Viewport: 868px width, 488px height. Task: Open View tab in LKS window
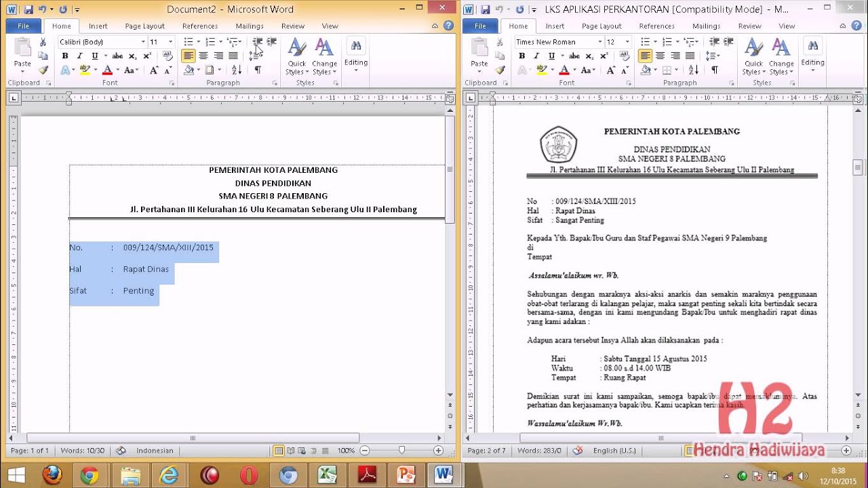click(787, 26)
